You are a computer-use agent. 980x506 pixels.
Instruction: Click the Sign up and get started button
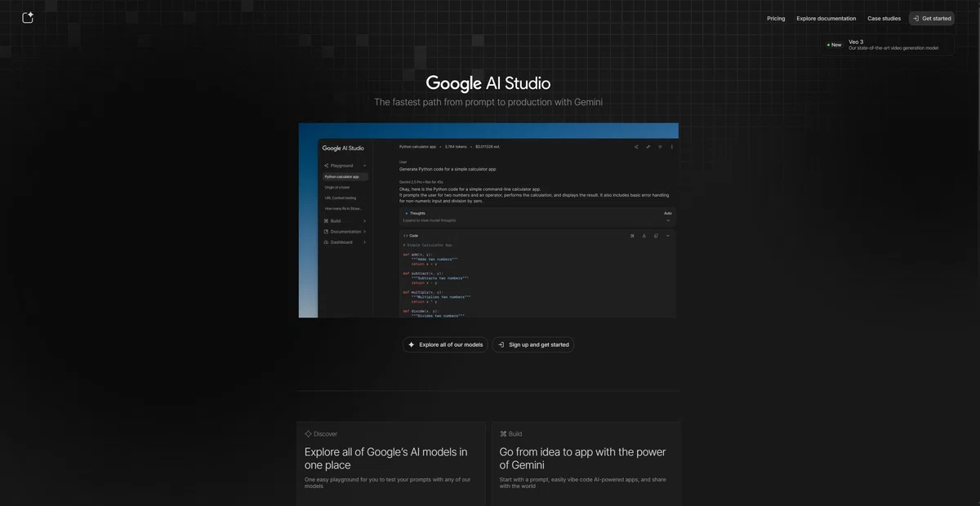[533, 344]
